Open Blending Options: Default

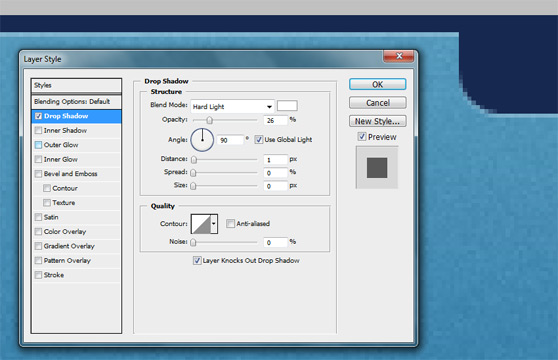pyautogui.click(x=76, y=102)
